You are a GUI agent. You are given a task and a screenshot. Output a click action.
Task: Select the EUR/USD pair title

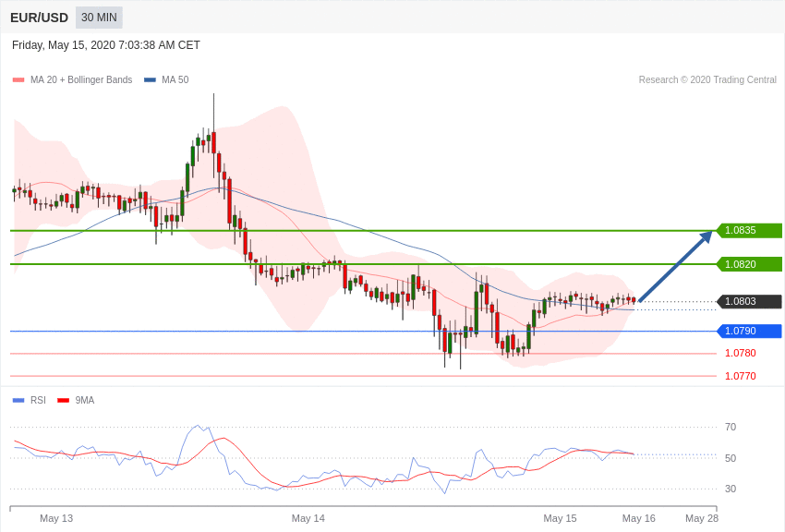point(39,18)
